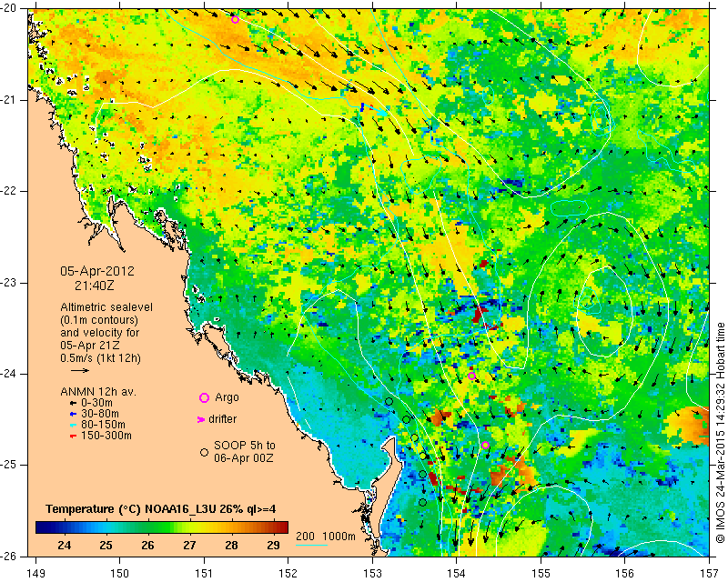The image size is (728, 582).
Task: Click the 'Altimetric sealevel' legend text
Action: [x=106, y=307]
